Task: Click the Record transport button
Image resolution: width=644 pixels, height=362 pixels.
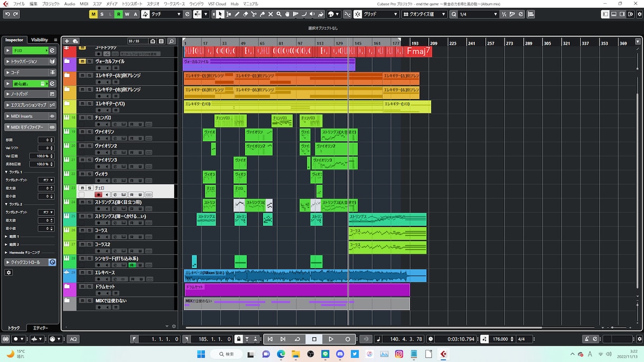Action: (347, 339)
